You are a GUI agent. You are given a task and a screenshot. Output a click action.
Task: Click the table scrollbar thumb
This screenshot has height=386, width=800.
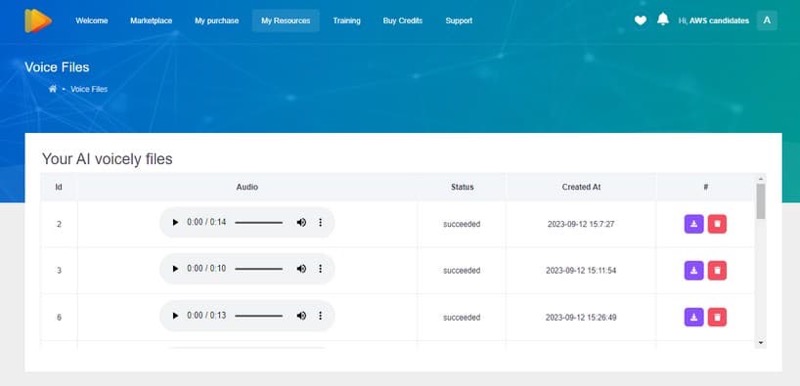(761, 201)
